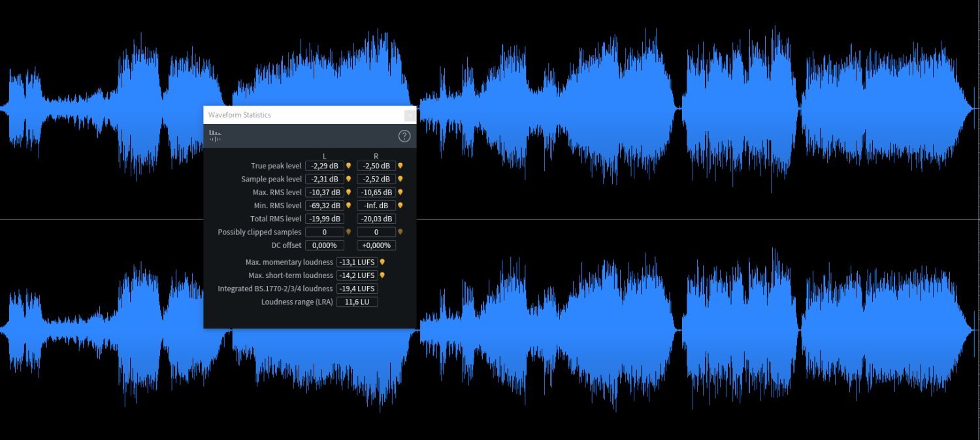Locate left channel Max. RMS level position

[x=348, y=193]
